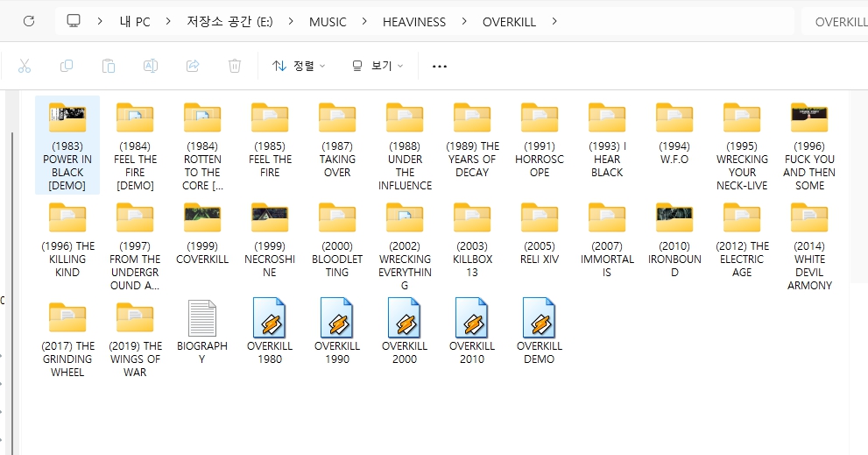This screenshot has height=455, width=868.
Task: Expand chevron after MUSIC breadcrumb
Action: click(364, 21)
